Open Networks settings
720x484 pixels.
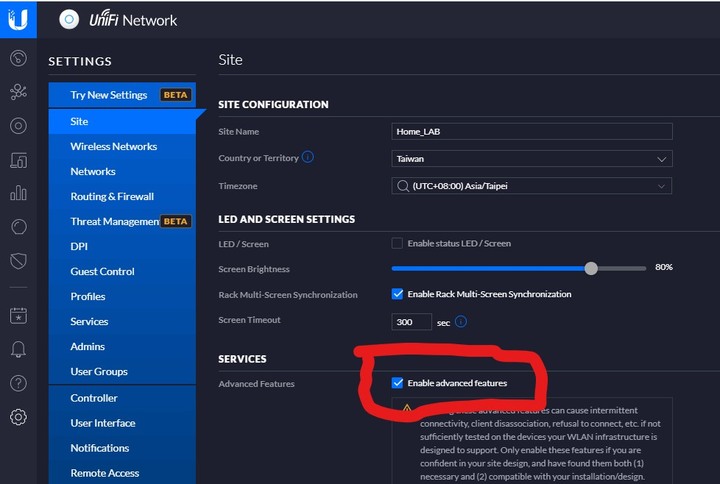(123, 171)
